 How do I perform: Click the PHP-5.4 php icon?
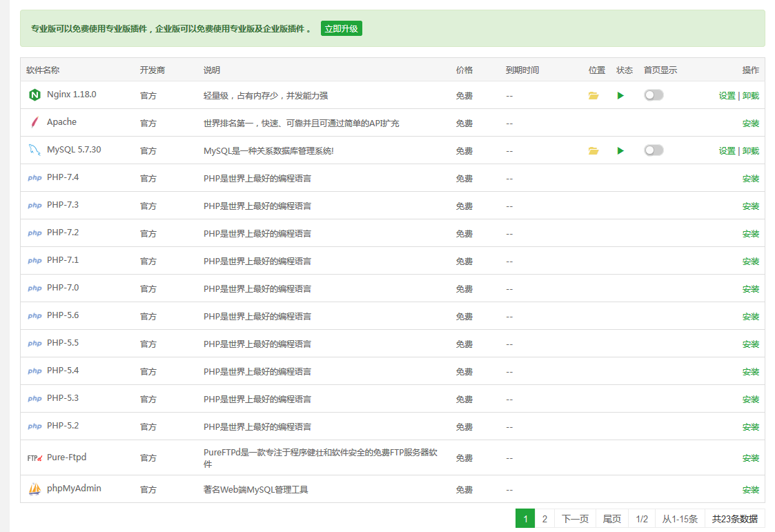coord(35,371)
